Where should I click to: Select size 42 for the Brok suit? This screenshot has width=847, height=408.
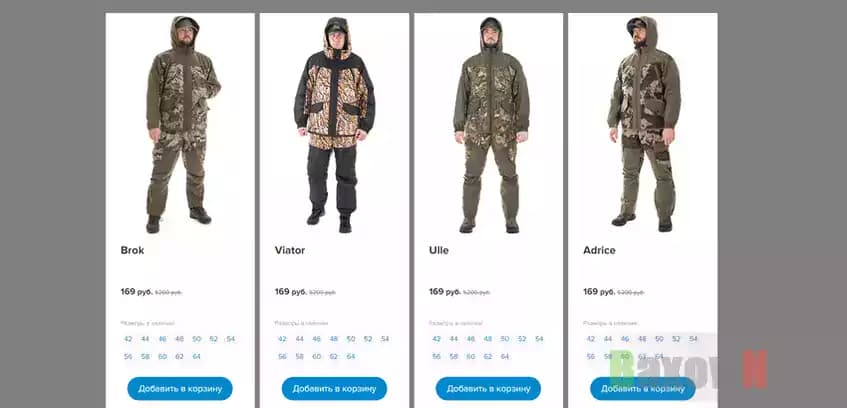(128, 339)
